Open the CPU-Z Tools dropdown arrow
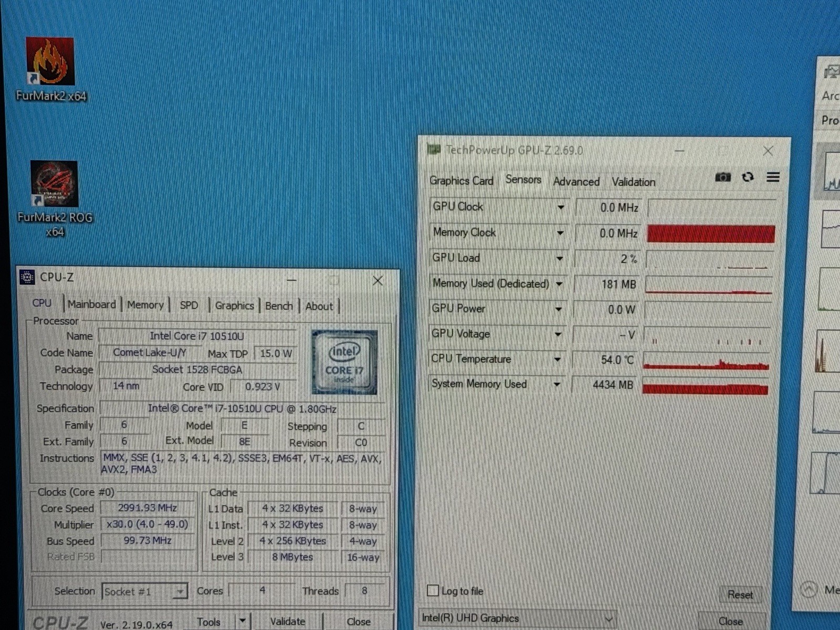The image size is (840, 630). [242, 621]
